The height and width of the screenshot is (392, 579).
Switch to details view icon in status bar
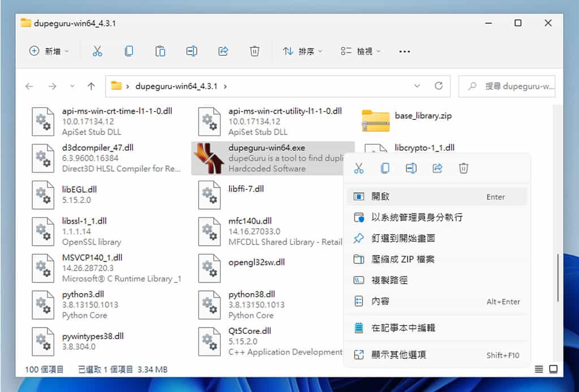(x=539, y=369)
